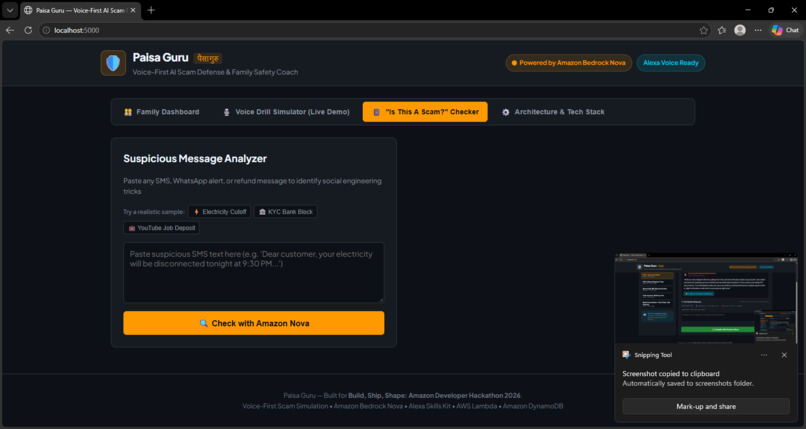
Task: Open Snipping Tool notification options menu
Action: (x=764, y=355)
